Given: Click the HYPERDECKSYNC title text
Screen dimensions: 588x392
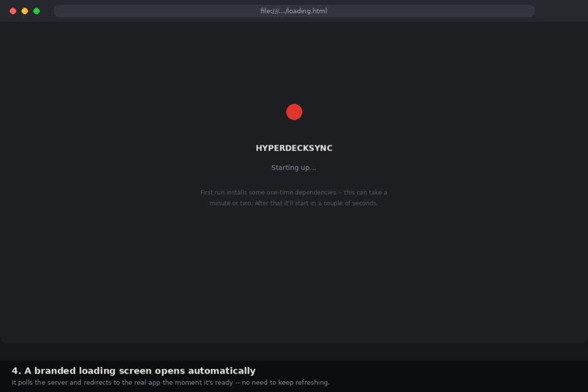Looking at the screenshot, I should click(294, 148).
